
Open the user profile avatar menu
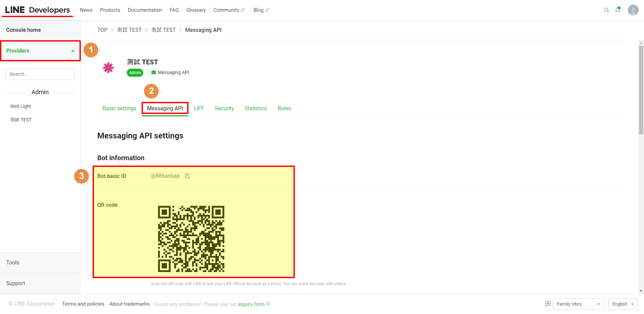[x=633, y=10]
